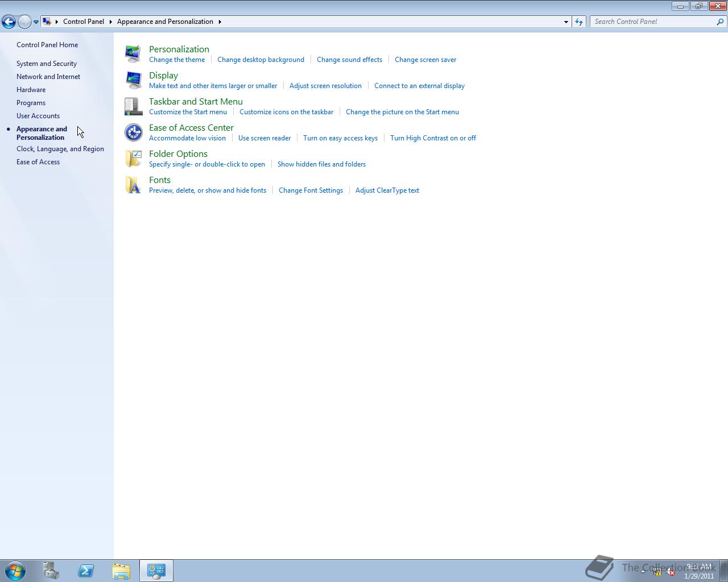Expand the Appearance and Personalization breadcrumb arrow

219,22
